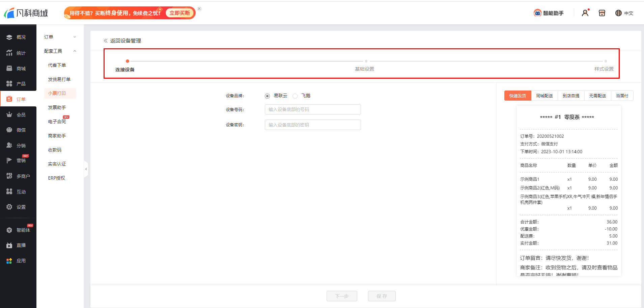Image resolution: width=644 pixels, height=308 pixels.
Task: Collapse the 配套工具 submenu group
Action: pos(60,51)
